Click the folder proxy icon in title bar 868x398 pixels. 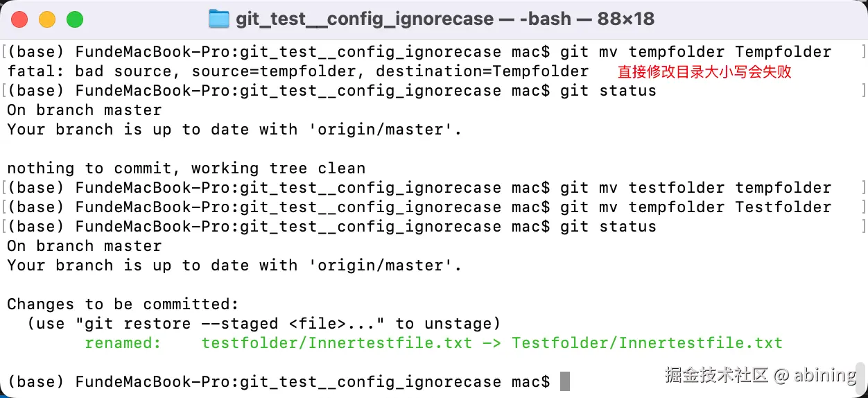click(x=218, y=19)
